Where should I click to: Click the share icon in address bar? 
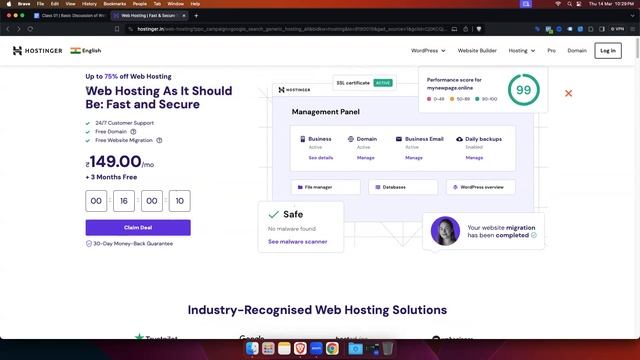tap(466, 29)
